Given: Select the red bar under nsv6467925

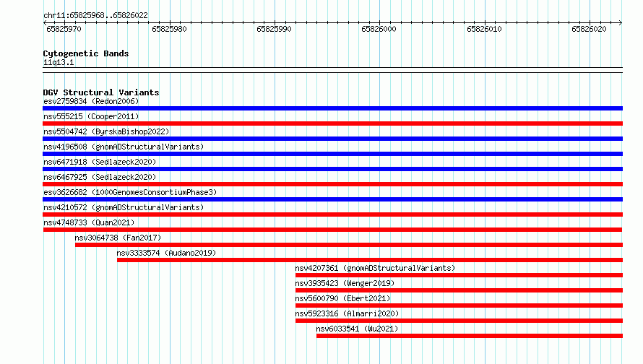Looking at the screenshot, I should pos(332,184).
